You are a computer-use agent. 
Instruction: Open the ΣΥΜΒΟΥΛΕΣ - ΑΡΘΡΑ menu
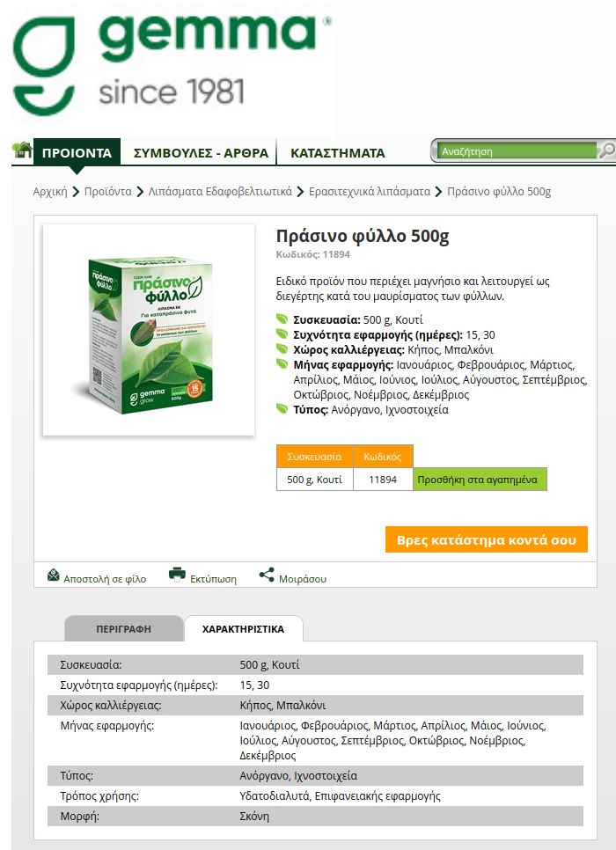[x=201, y=153]
